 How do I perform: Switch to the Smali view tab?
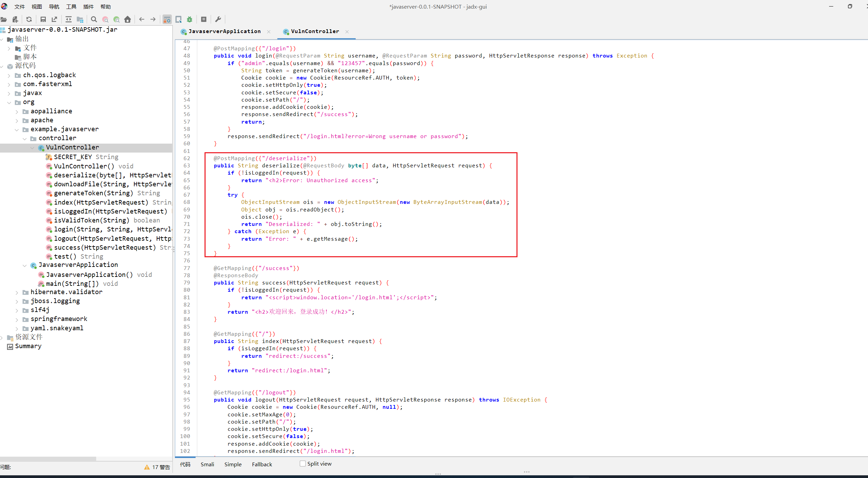pos(207,464)
